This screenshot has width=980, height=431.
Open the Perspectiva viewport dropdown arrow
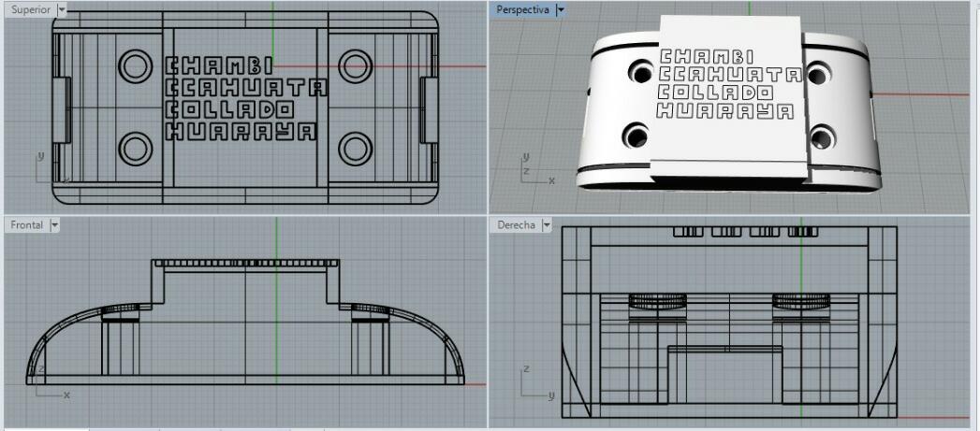click(561, 10)
